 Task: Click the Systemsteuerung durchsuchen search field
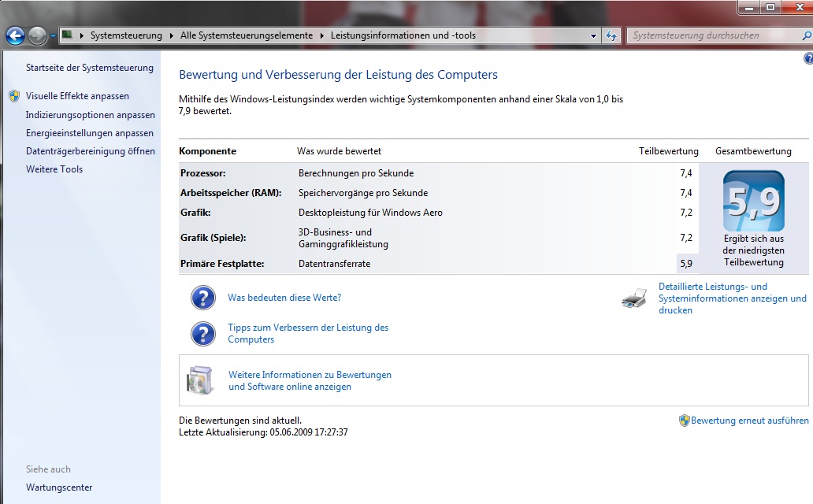coord(713,35)
